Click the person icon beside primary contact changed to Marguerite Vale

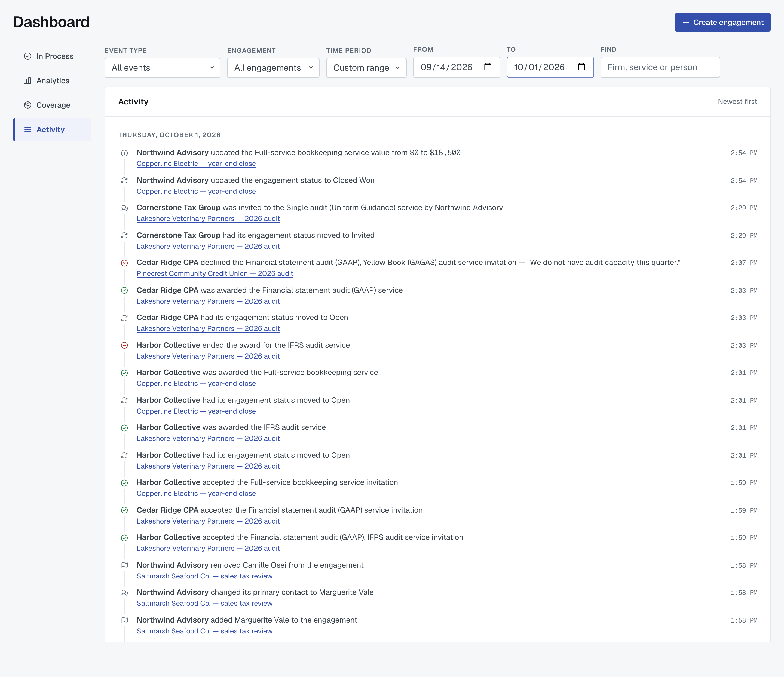click(x=124, y=593)
